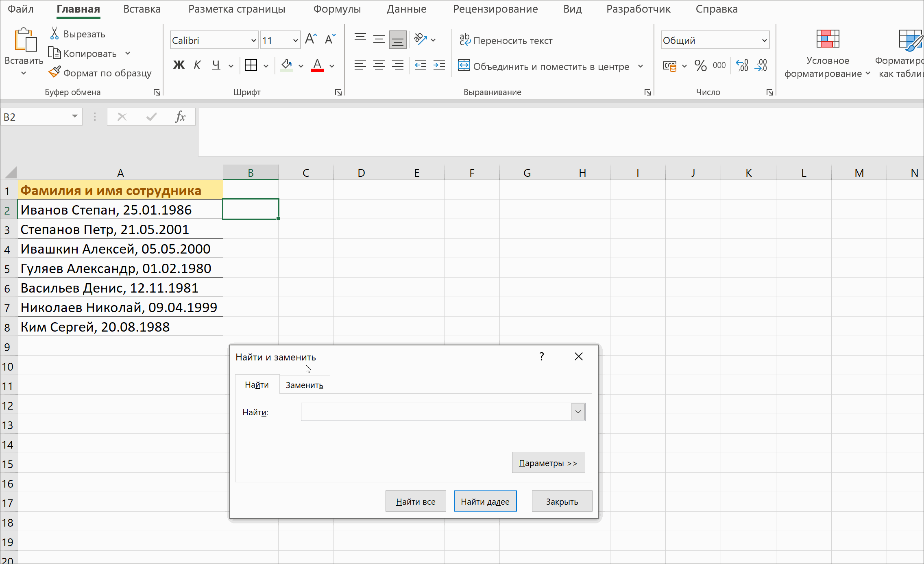Toggle Bold formatting (Ж)
This screenshot has width=924, height=564.
179,65
